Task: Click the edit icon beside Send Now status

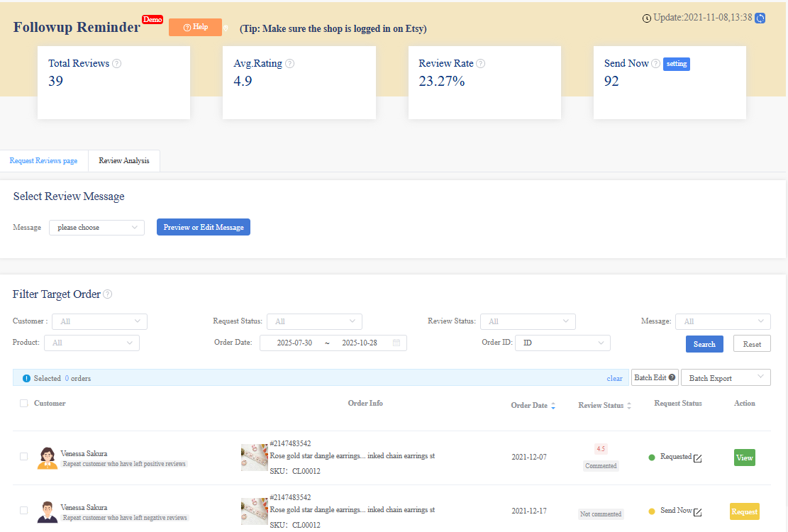Action: click(x=697, y=511)
